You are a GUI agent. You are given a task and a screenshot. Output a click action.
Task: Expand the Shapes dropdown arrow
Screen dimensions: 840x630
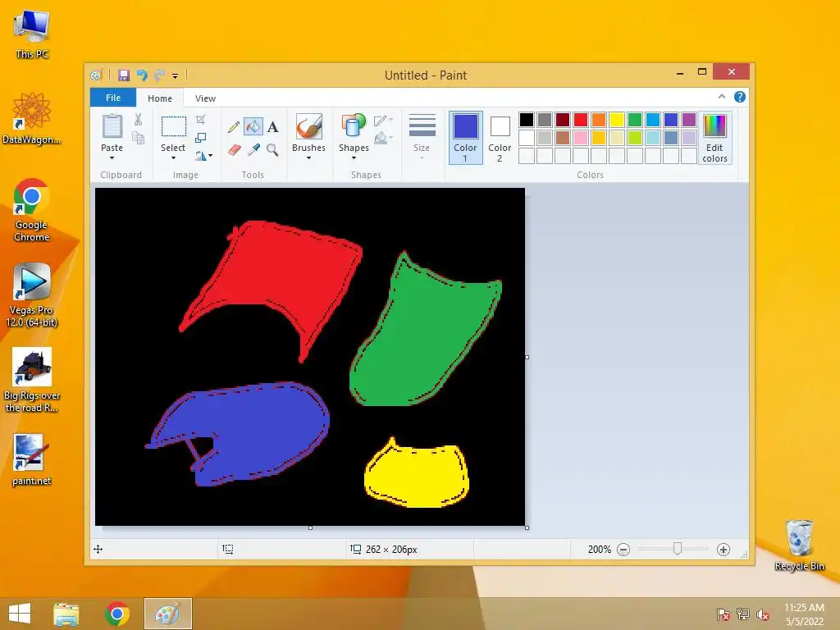tap(354, 158)
